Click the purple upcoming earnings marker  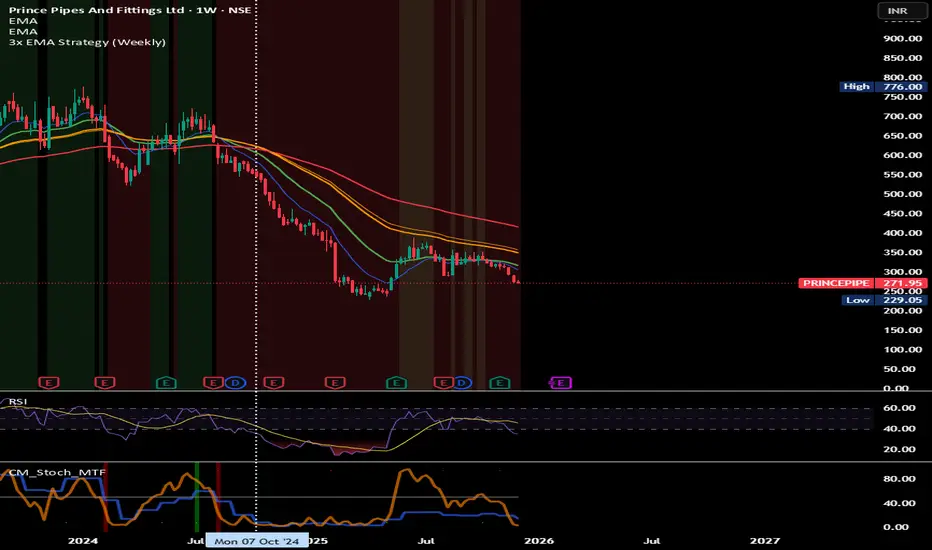coord(561,382)
